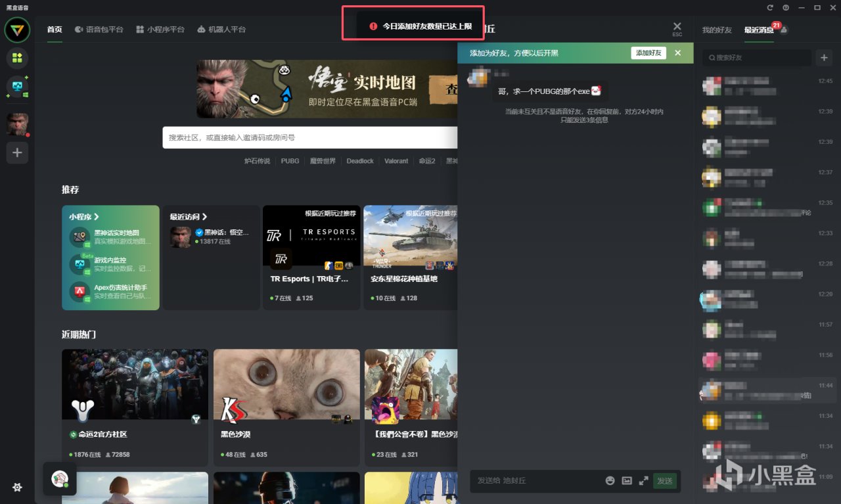Click the refresh icon in title bar
Viewport: 841px width, 504px height.
pos(770,7)
